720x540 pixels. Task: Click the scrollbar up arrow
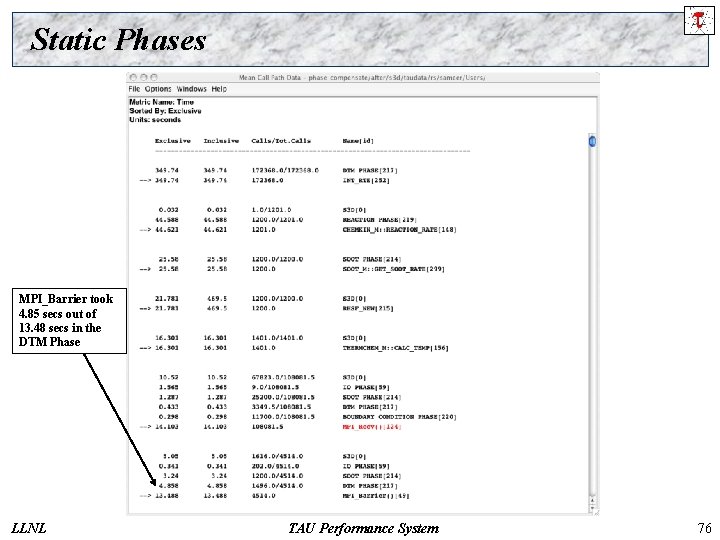pos(592,500)
